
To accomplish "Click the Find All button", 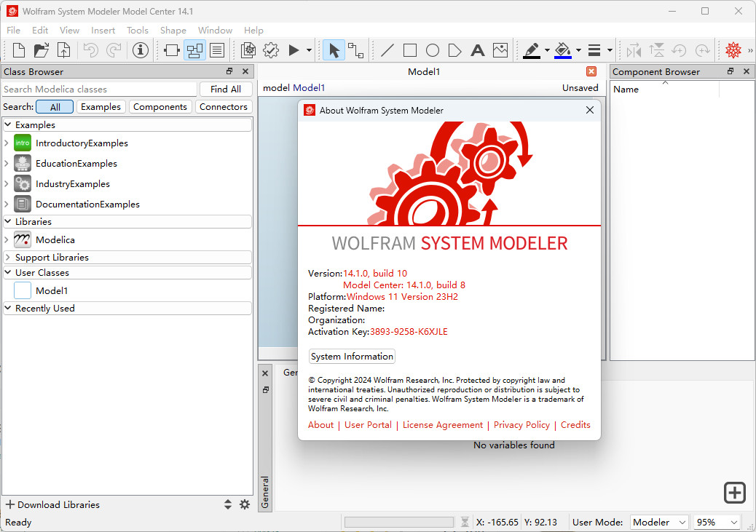I will click(226, 89).
